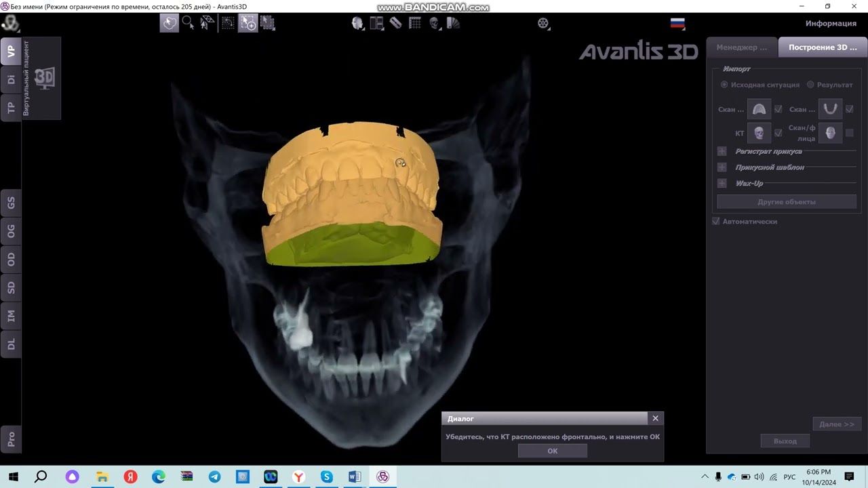Select the ruler measurement tool

tap(396, 23)
